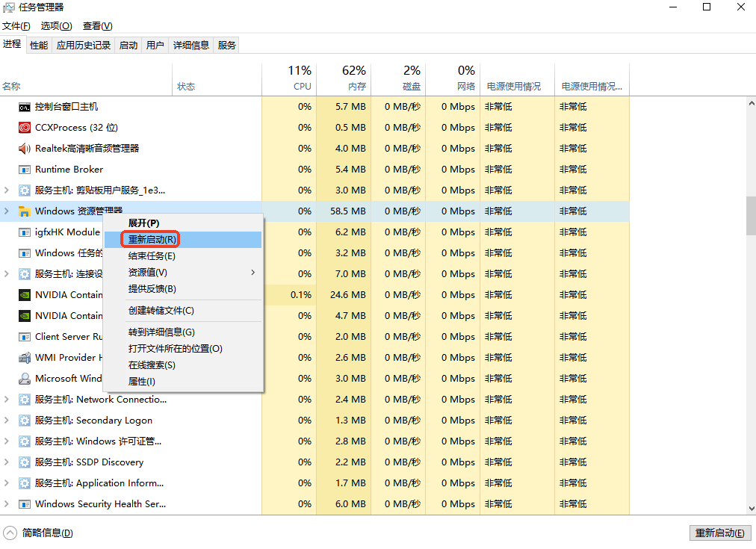This screenshot has width=756, height=549.
Task: Click the Task Manager title bar icon
Action: pos(9,7)
